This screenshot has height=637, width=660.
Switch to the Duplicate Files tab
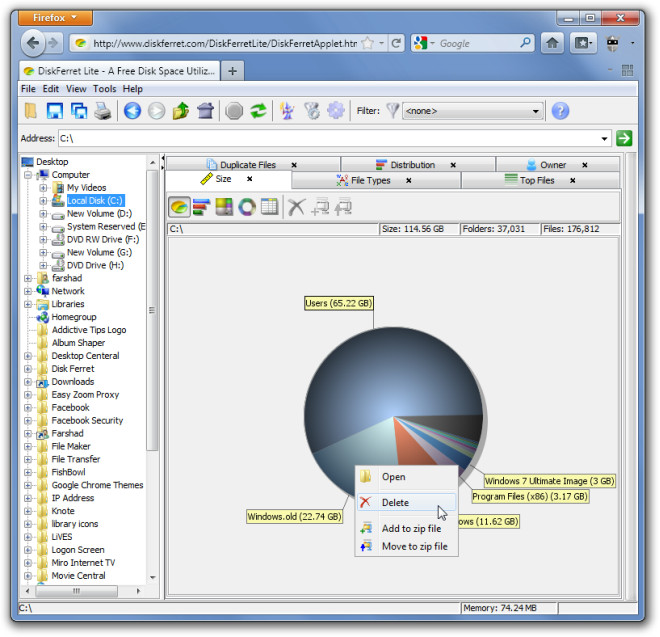pos(247,165)
